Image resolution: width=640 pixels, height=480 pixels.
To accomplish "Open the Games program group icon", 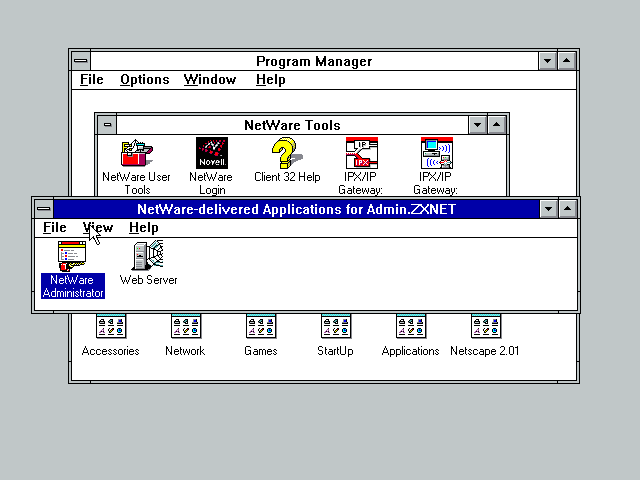I will [x=261, y=326].
